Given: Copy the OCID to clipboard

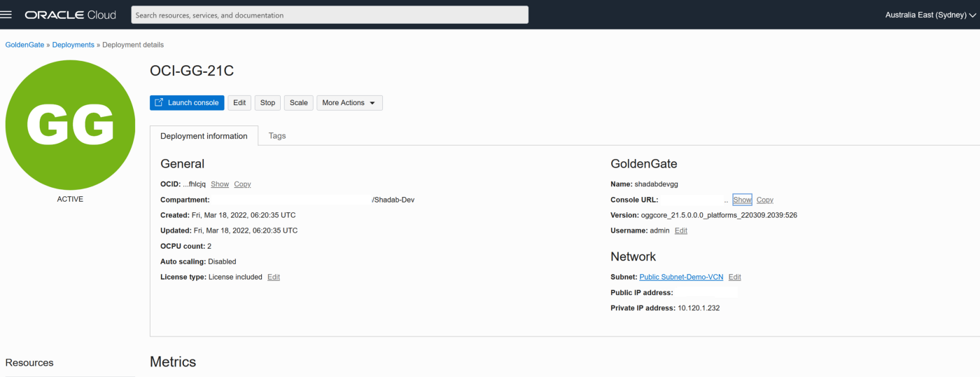Looking at the screenshot, I should pos(242,184).
